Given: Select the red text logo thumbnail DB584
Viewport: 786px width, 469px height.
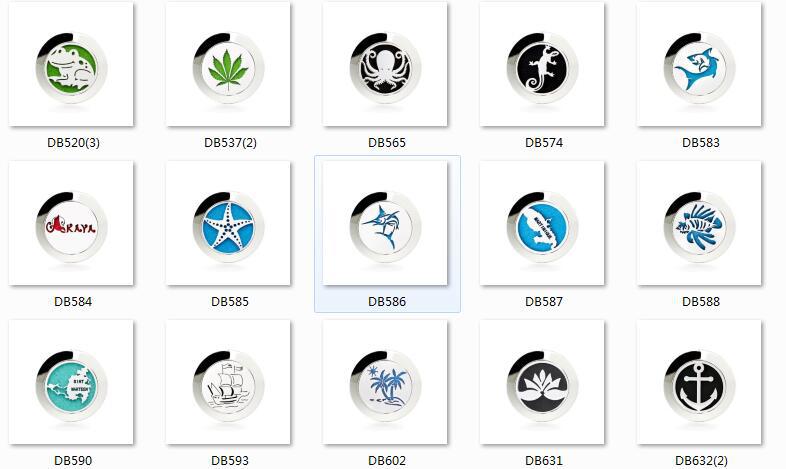Looking at the screenshot, I should click(x=71, y=223).
